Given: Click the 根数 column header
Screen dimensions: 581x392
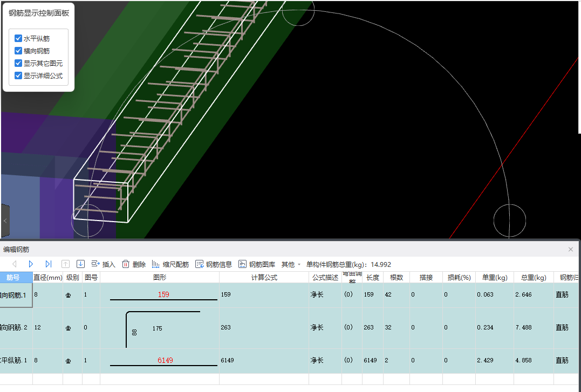Looking at the screenshot, I should coord(397,277).
